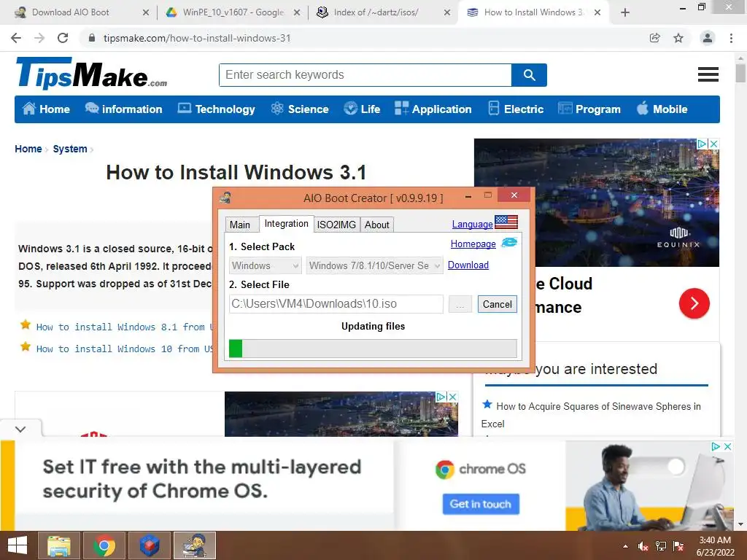Click the browse '...' file button
The image size is (747, 560).
pos(460,304)
